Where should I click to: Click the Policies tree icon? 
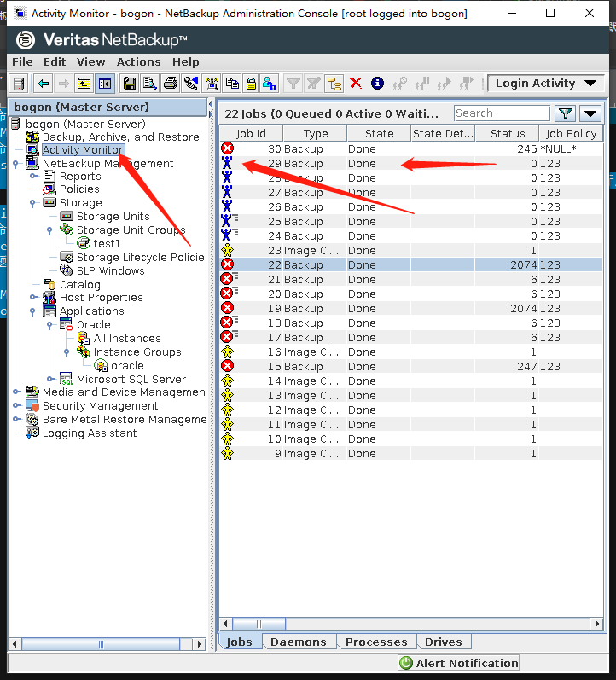click(x=49, y=189)
